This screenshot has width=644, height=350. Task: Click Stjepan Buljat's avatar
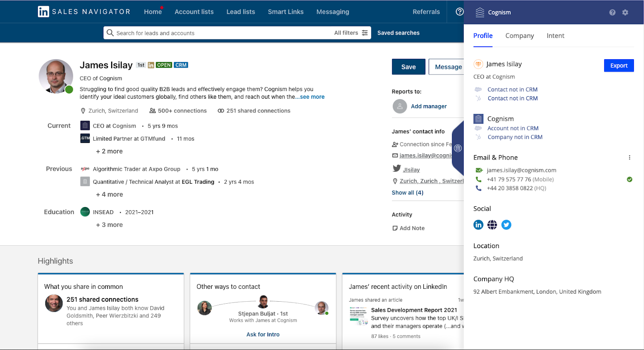coord(263,301)
